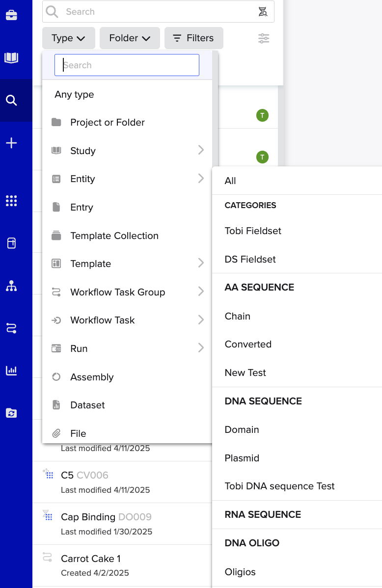Viewport: 382px width, 588px height.
Task: Expand the Workflow Task Group submenu
Action: (201, 292)
